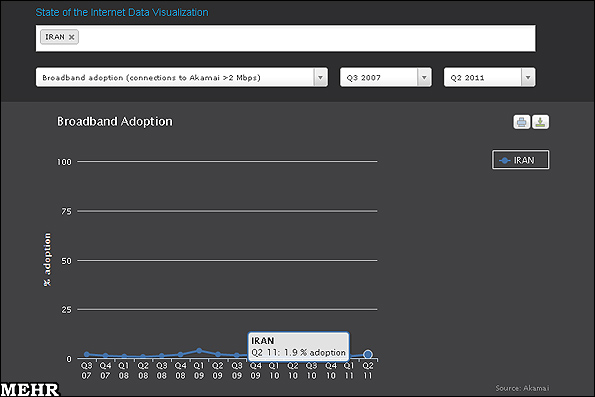
Task: Select the Q2 11 data point on chart
Action: pos(367,354)
